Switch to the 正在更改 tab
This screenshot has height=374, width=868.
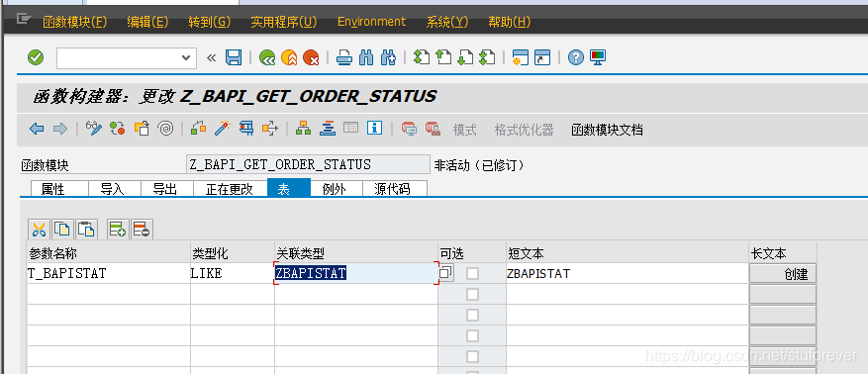click(x=230, y=189)
